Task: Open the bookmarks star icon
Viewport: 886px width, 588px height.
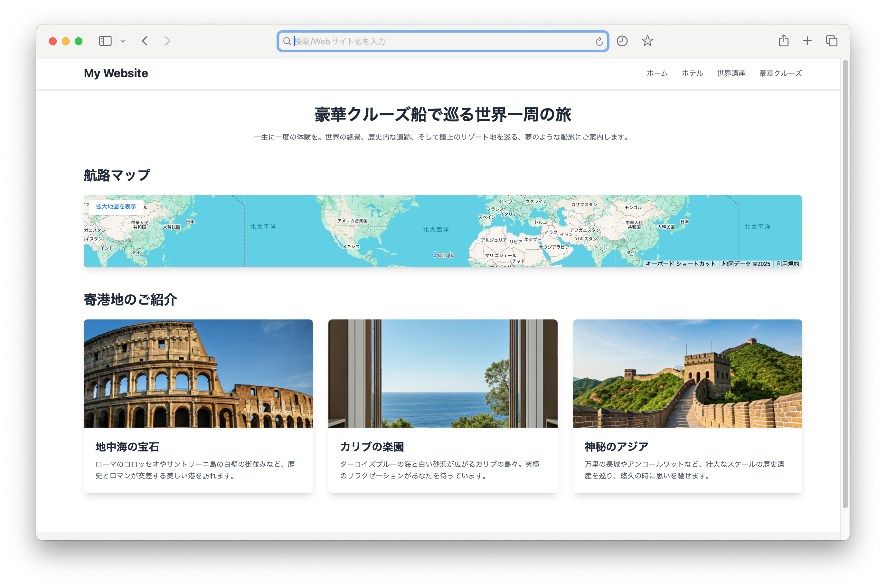Action: point(647,41)
